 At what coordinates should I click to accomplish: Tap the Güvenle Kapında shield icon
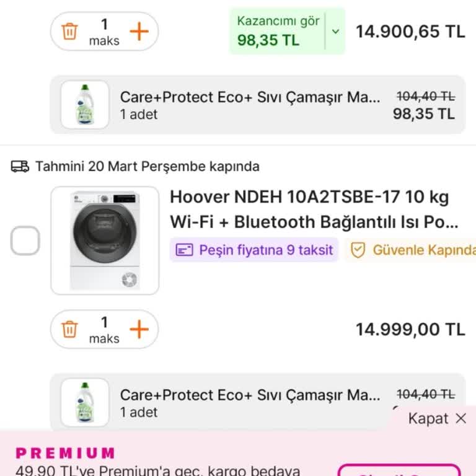(358, 250)
